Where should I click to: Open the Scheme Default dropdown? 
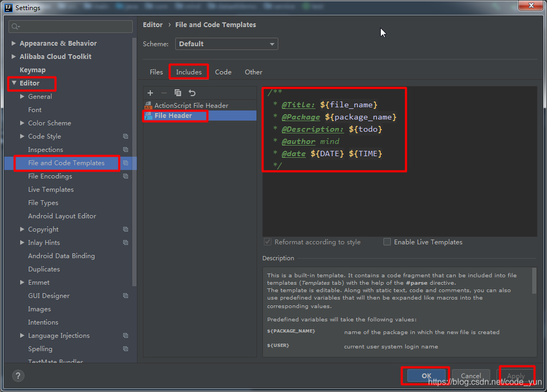click(x=226, y=44)
